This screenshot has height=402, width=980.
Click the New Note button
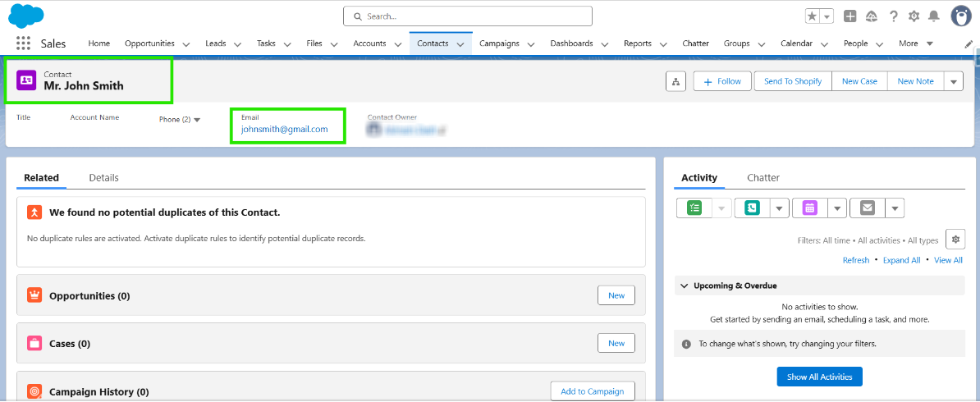click(915, 81)
